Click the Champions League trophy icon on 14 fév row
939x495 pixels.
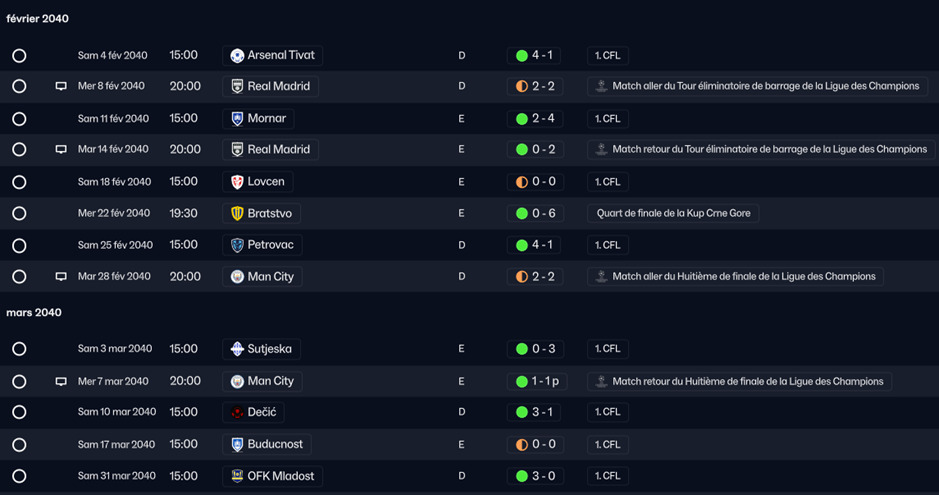[x=602, y=149]
